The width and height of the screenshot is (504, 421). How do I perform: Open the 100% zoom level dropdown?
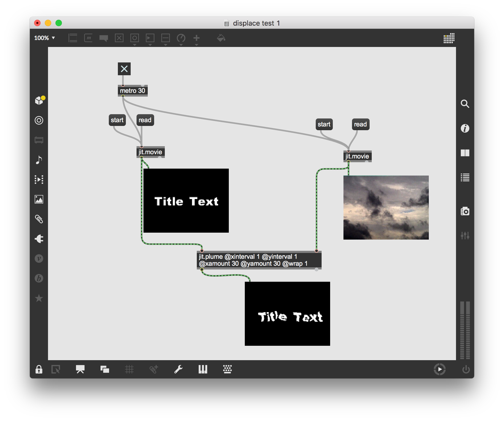(x=45, y=38)
